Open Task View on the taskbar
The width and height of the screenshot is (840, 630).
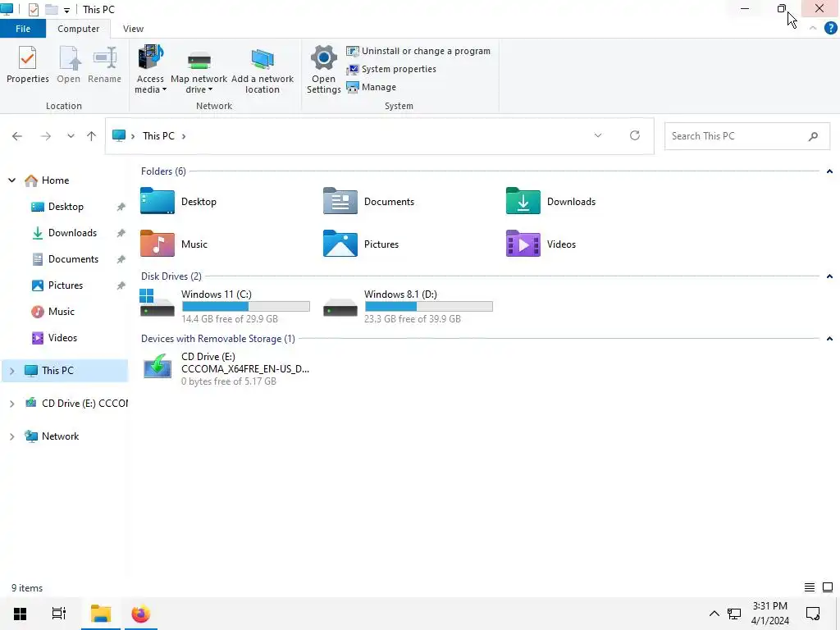tap(58, 614)
